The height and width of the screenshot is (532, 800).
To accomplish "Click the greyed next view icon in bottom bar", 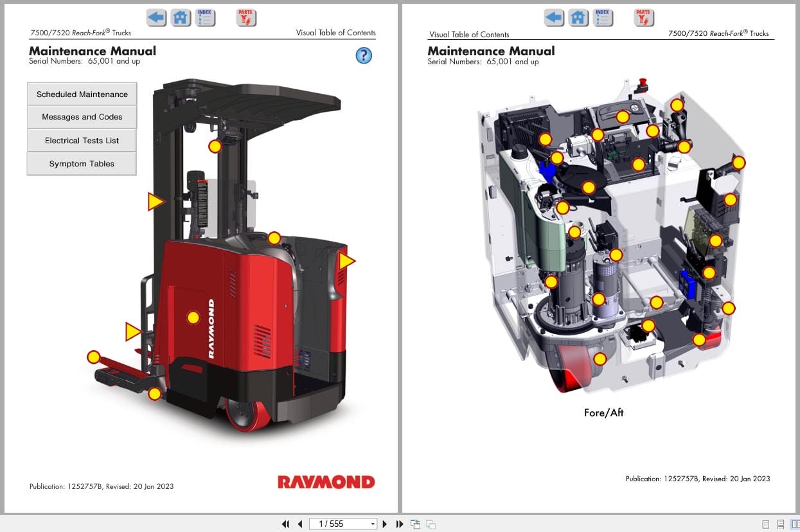I will (x=431, y=524).
